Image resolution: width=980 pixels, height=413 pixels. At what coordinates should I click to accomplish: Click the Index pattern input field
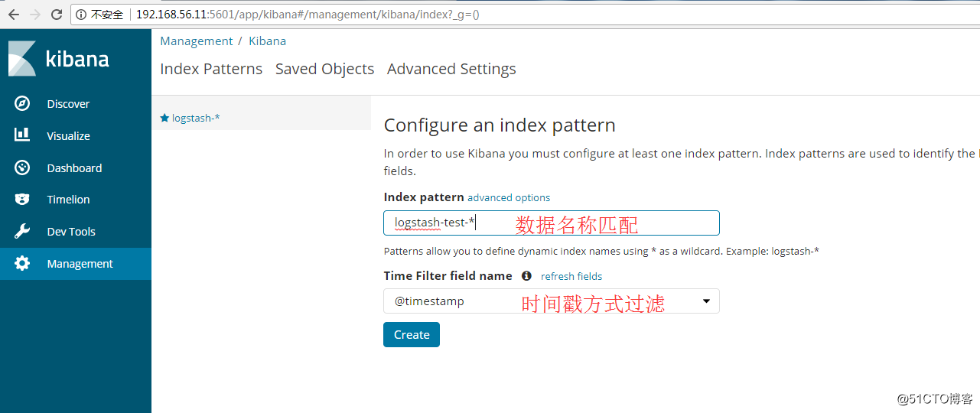pyautogui.click(x=552, y=223)
